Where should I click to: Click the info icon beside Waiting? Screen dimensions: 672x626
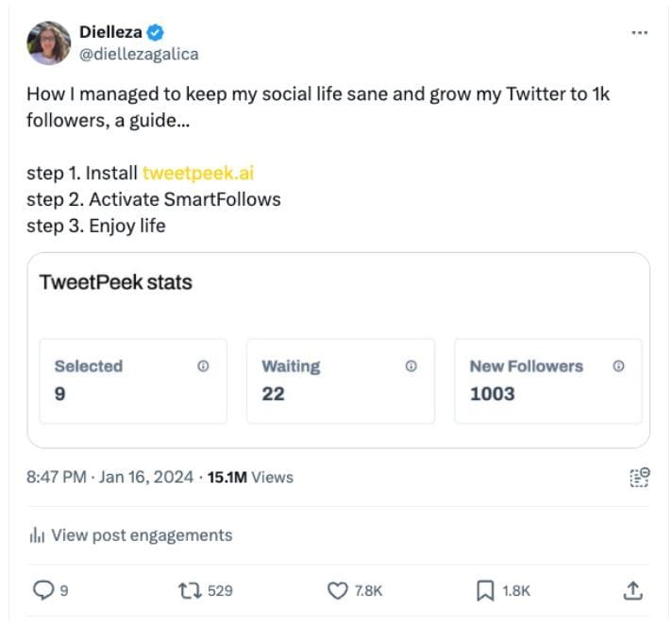[411, 366]
